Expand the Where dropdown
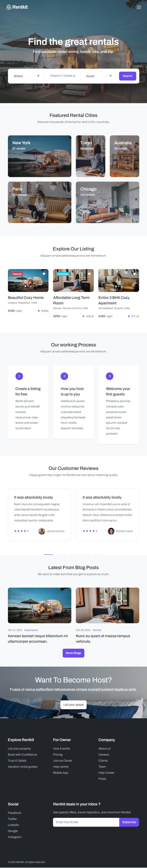 coord(26,76)
